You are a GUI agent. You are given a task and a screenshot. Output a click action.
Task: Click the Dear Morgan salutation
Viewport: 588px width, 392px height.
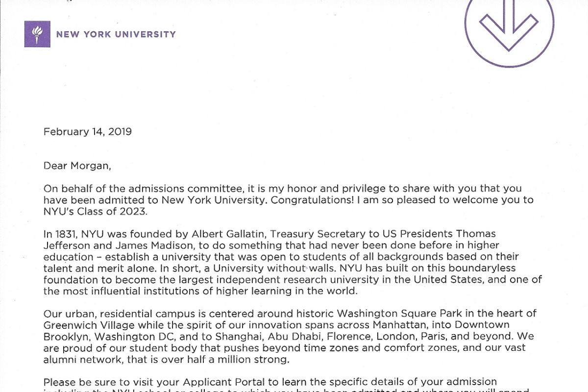tap(77, 166)
